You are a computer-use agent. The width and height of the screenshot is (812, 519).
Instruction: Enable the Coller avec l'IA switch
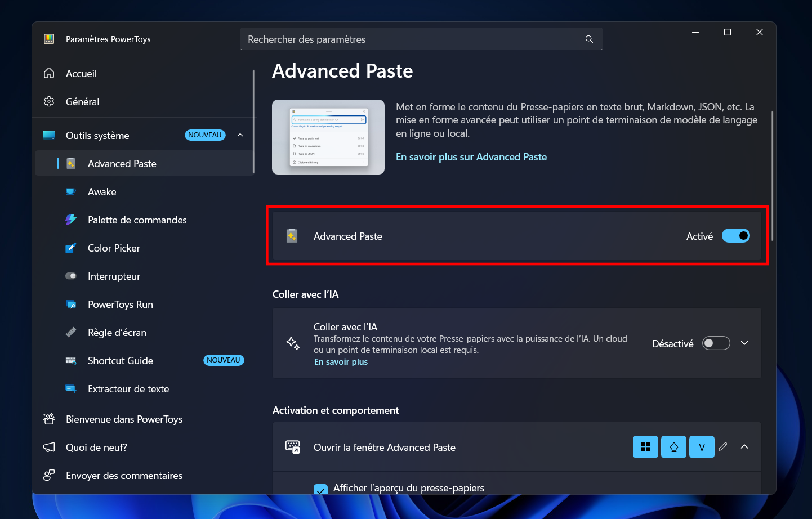tap(716, 343)
